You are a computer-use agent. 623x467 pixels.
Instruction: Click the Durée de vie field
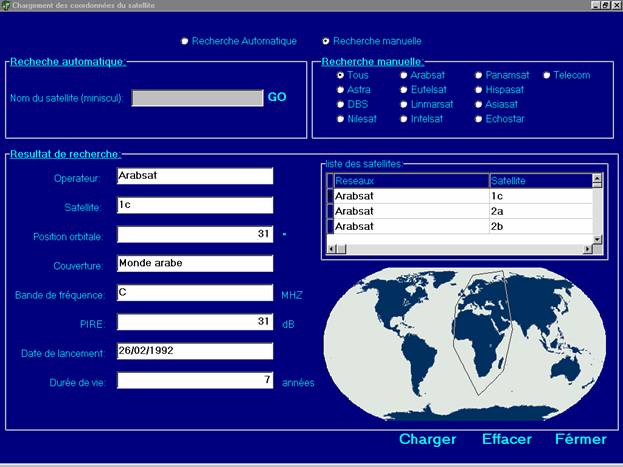[195, 380]
